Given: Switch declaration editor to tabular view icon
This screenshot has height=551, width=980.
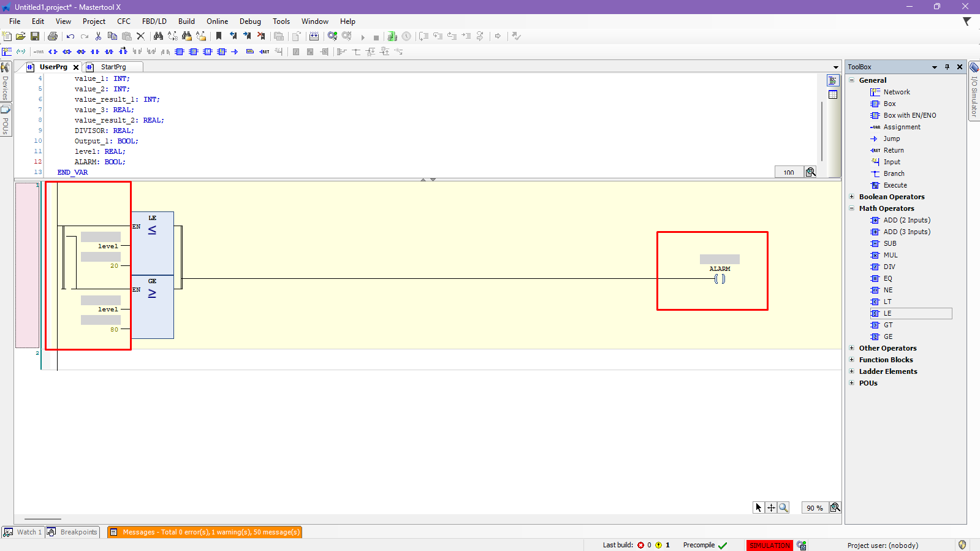Looking at the screenshot, I should tap(833, 94).
